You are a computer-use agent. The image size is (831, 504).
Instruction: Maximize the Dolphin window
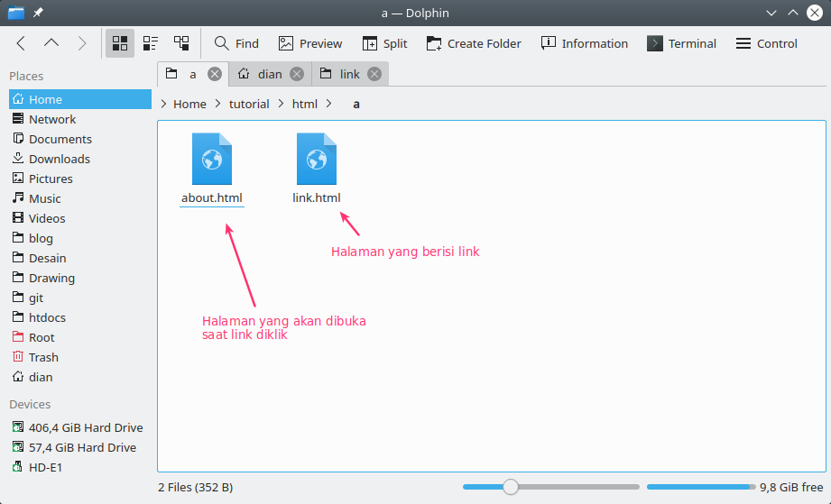[793, 13]
